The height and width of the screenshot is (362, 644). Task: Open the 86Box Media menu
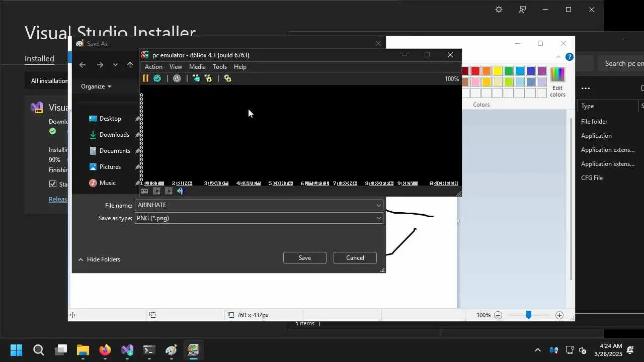(x=197, y=67)
